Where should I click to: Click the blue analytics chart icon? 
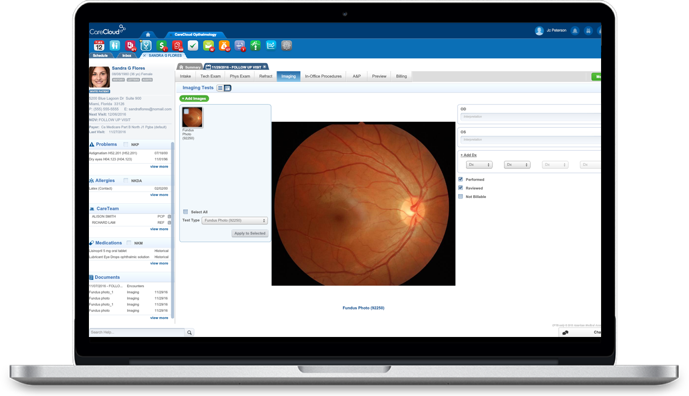(271, 45)
